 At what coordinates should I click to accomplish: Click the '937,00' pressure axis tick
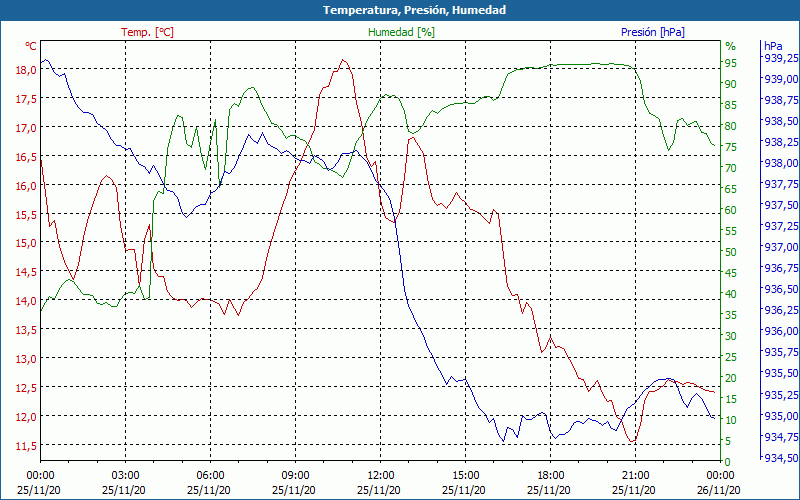[x=782, y=247]
